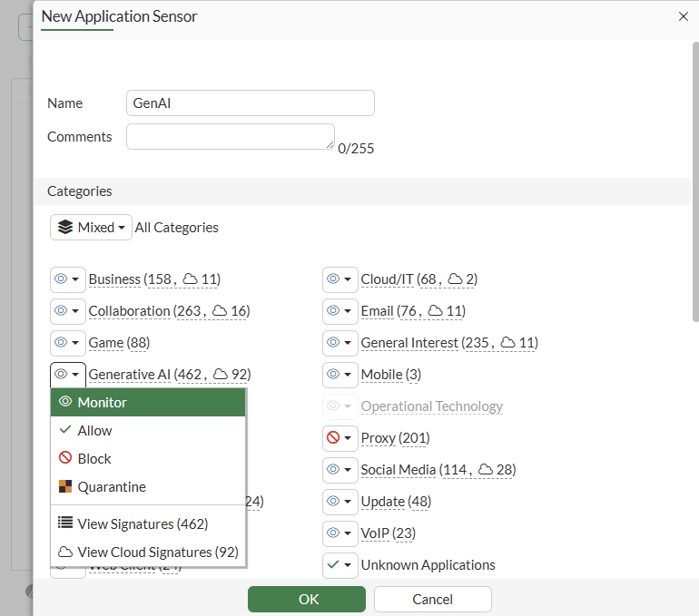Choose Quarantine in the action menu
The image size is (699, 616).
pos(111,487)
